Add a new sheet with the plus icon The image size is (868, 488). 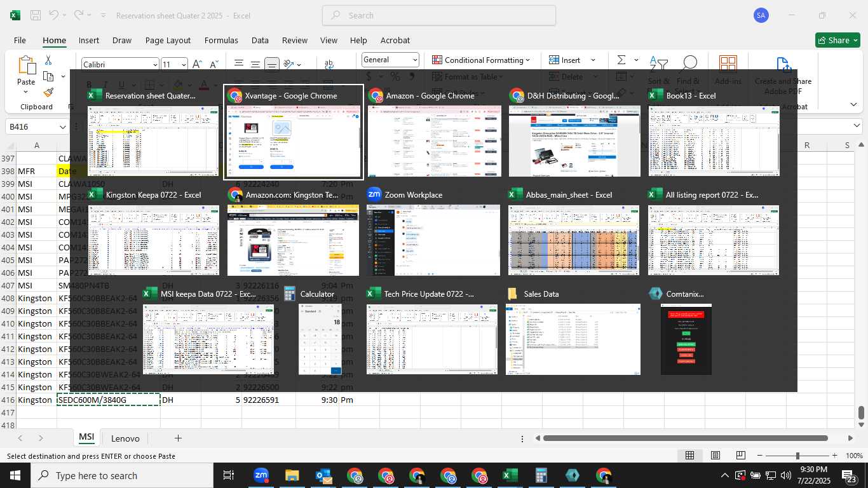click(x=178, y=438)
